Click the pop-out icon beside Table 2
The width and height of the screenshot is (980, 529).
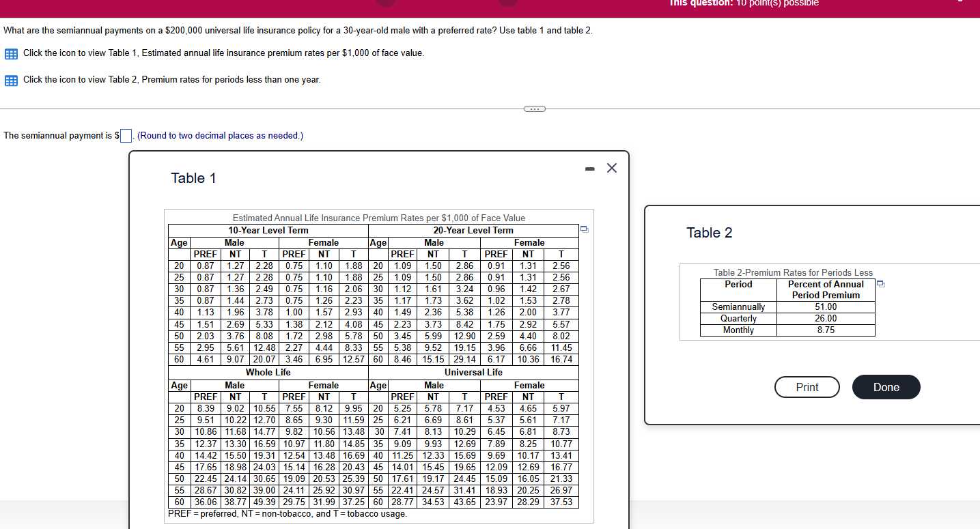pos(880,284)
